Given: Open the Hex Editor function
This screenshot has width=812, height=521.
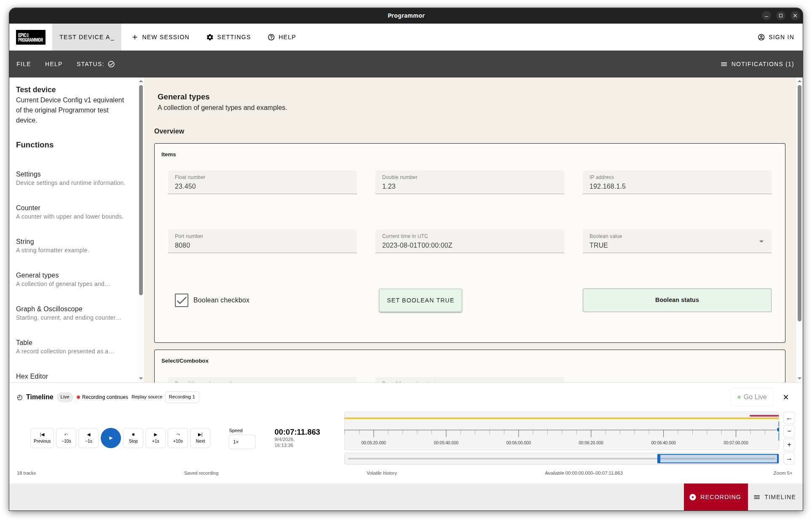Looking at the screenshot, I should pyautogui.click(x=32, y=376).
